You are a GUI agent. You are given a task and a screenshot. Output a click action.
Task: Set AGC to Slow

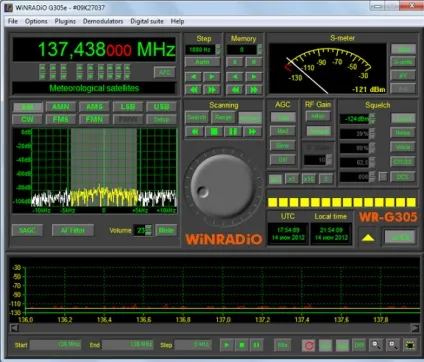[283, 146]
